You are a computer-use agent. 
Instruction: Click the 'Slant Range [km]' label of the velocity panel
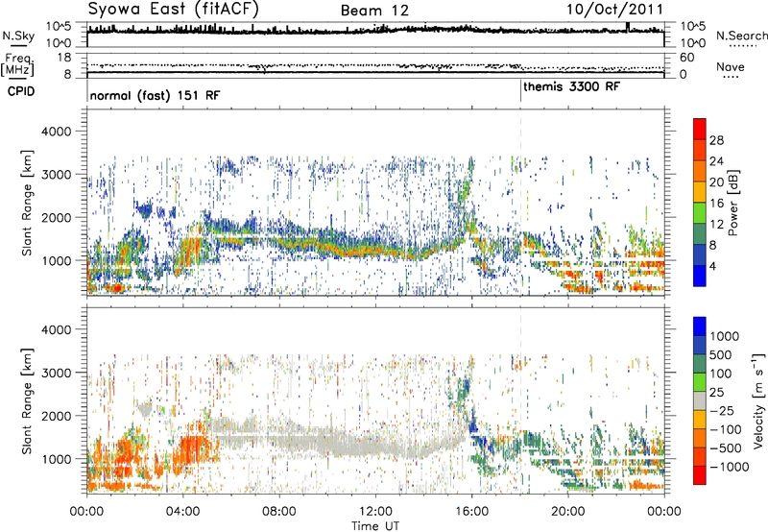point(27,400)
